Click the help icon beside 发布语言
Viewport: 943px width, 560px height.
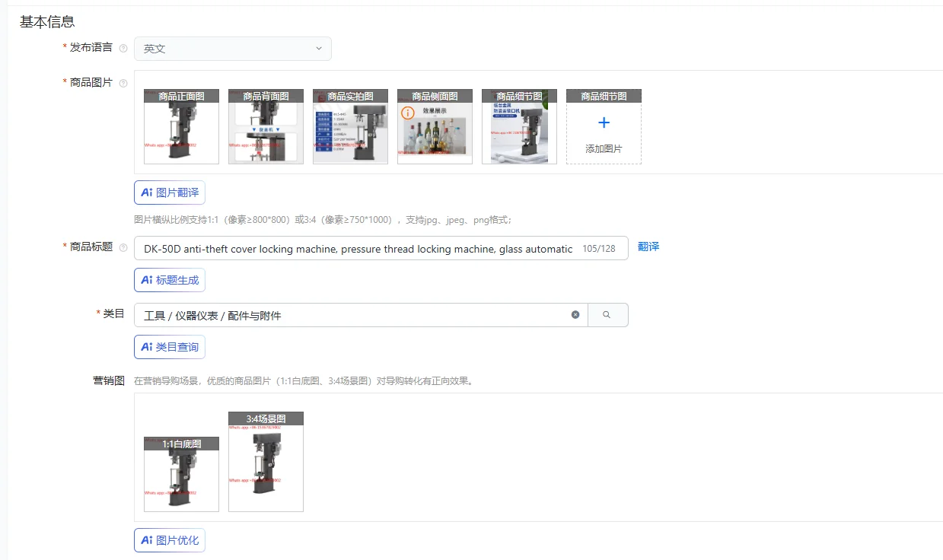coord(123,49)
